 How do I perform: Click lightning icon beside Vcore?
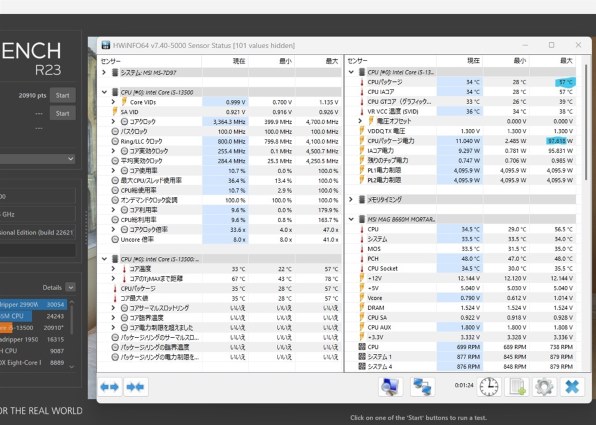click(362, 298)
